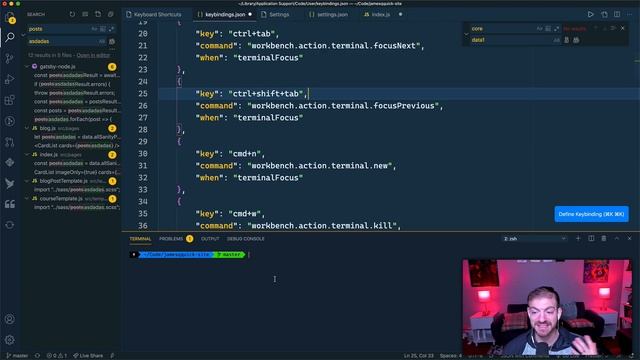The image size is (640, 360).
Task: Switch to the settings.json tab
Action: 329,14
